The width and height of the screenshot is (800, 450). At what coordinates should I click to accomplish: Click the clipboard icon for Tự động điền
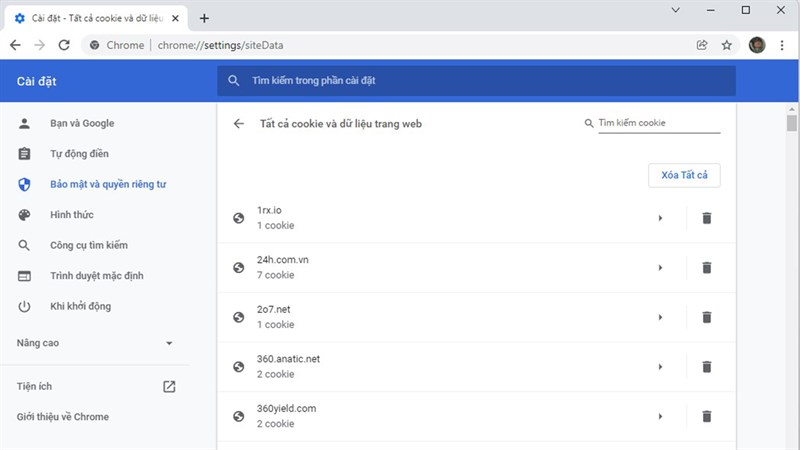[x=24, y=154]
